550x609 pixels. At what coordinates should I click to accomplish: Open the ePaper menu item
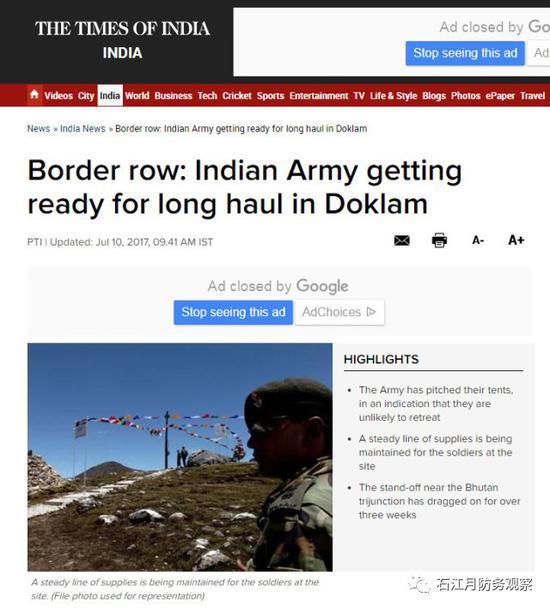click(500, 96)
